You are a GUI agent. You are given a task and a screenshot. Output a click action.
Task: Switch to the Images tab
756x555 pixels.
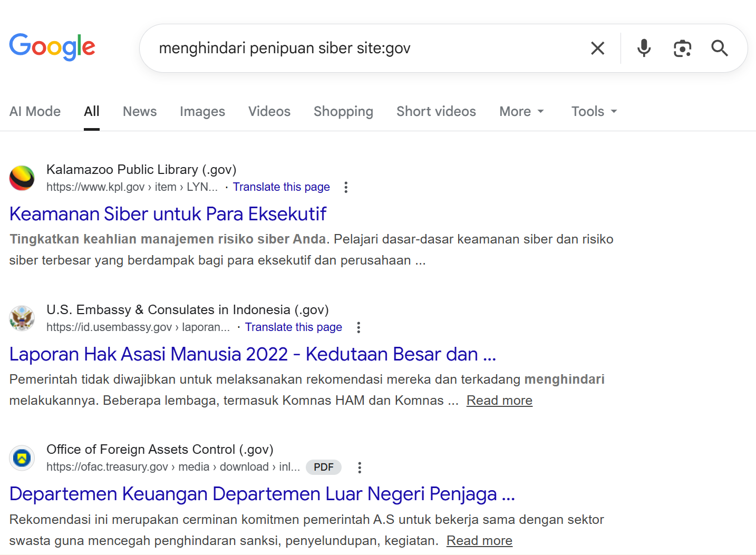point(202,112)
